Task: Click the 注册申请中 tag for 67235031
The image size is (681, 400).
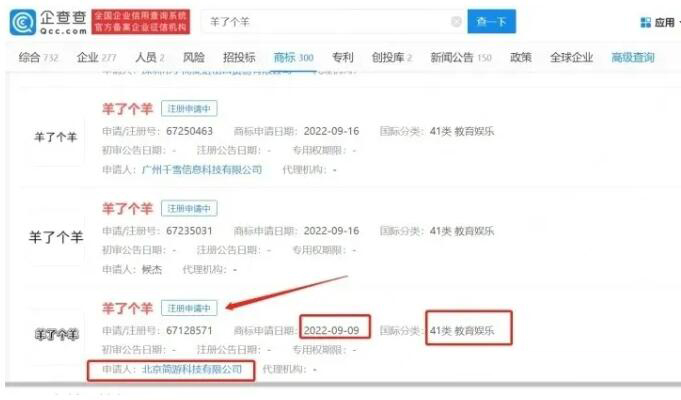Action: [189, 208]
